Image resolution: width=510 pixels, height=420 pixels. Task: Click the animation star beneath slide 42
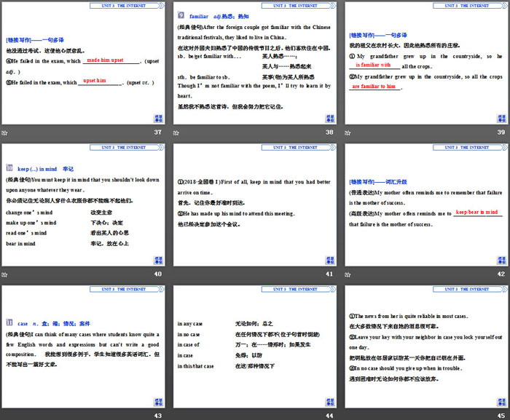pos(349,274)
